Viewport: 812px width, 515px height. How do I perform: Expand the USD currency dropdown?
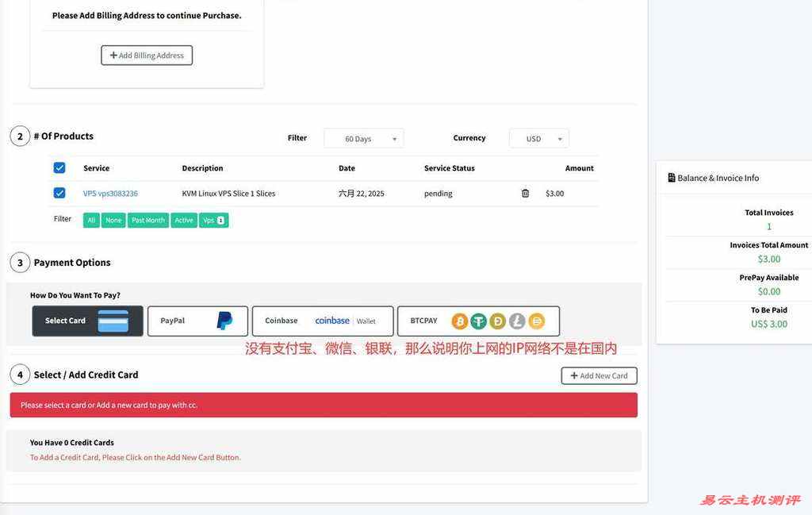(x=538, y=139)
